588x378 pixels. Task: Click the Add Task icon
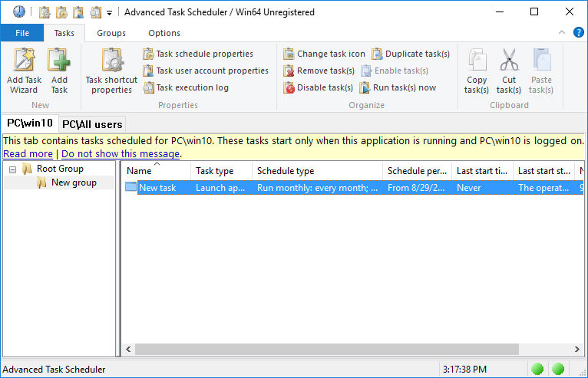tap(59, 71)
